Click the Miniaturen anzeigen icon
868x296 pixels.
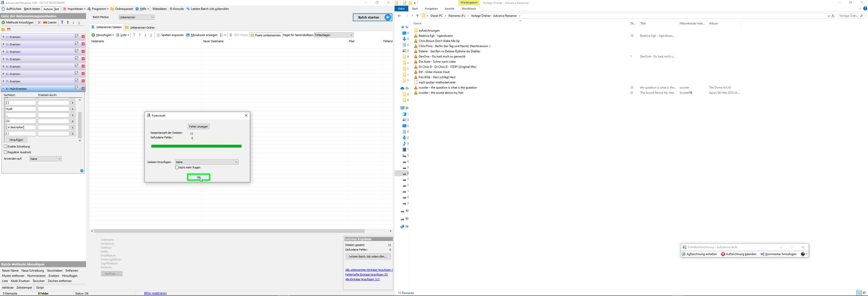point(188,35)
